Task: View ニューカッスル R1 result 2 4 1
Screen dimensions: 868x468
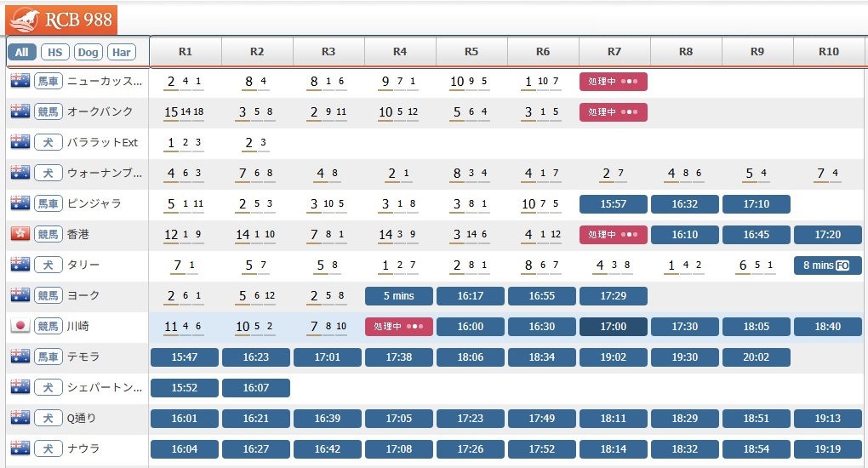Action: pos(185,82)
